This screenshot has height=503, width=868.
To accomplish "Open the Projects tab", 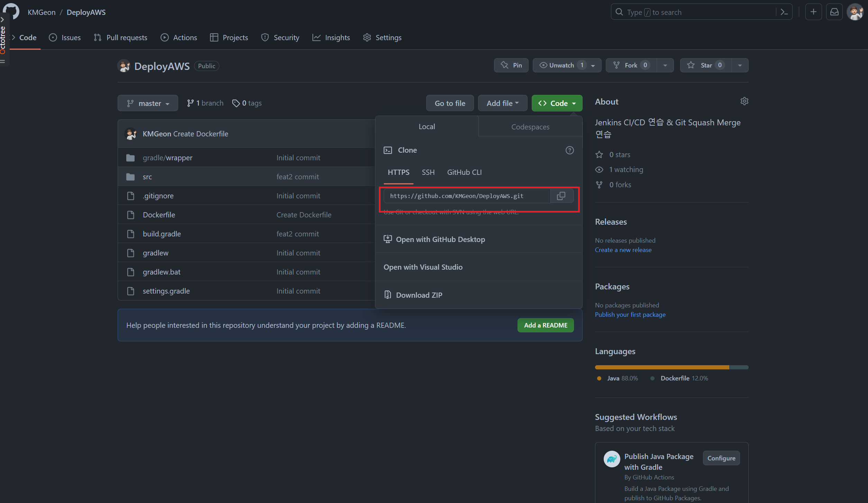I will point(229,37).
